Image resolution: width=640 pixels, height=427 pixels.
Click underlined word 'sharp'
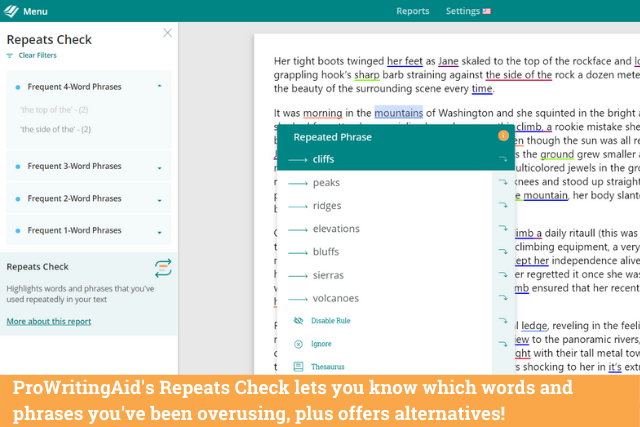(x=367, y=75)
